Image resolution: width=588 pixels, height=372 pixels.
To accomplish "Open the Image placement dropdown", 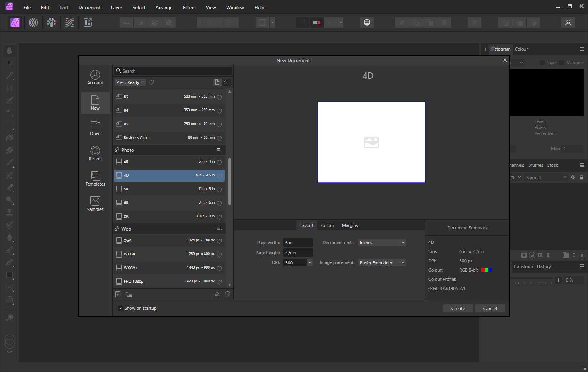I will (381, 263).
